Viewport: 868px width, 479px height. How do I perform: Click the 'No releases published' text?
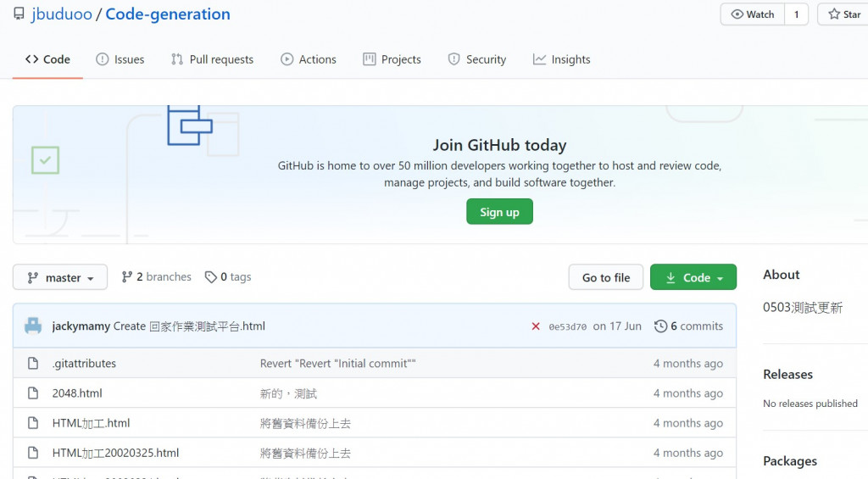tap(810, 404)
